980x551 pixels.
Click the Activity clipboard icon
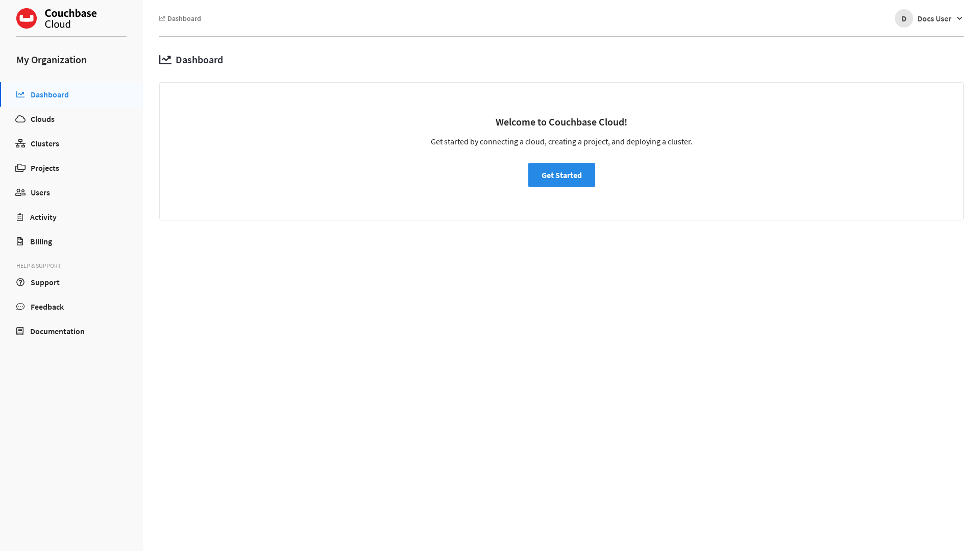[x=20, y=217]
